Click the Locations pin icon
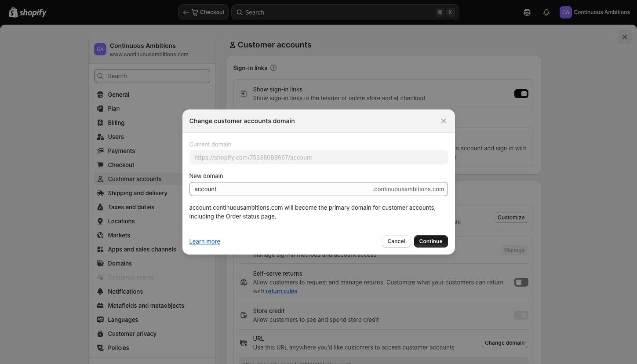Image resolution: width=637 pixels, height=364 pixels. click(100, 221)
